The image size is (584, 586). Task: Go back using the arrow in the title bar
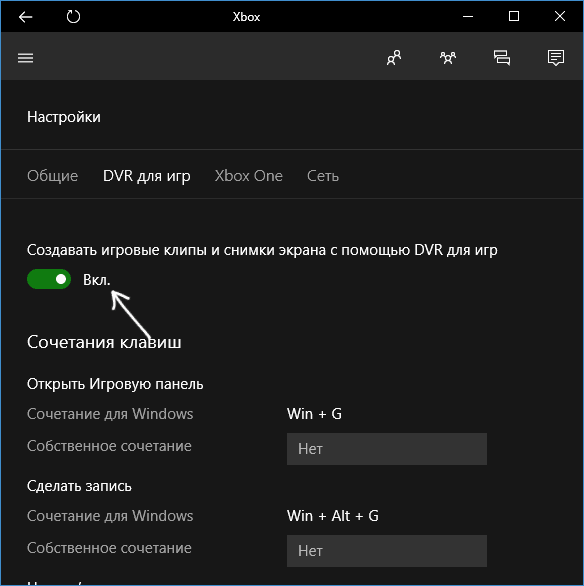(x=25, y=17)
